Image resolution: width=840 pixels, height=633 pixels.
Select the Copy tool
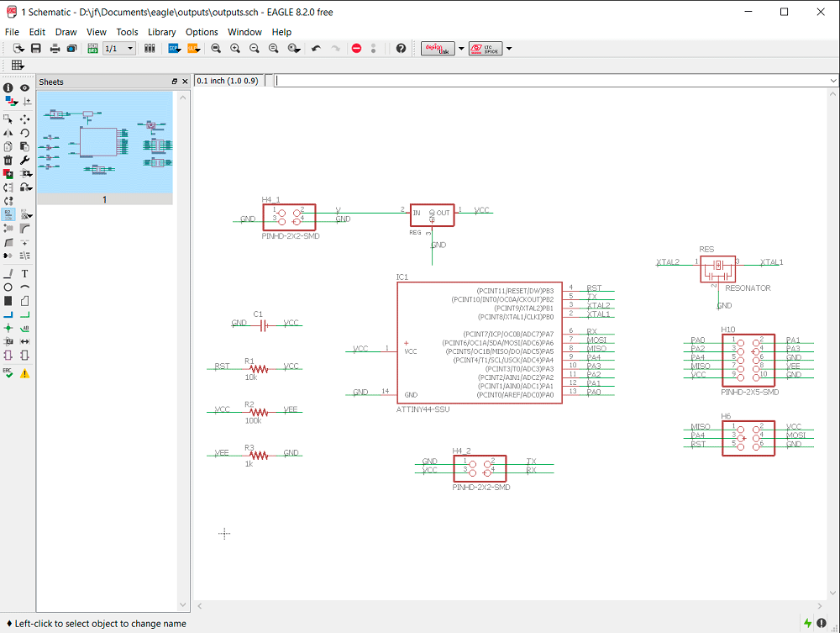(x=8, y=146)
